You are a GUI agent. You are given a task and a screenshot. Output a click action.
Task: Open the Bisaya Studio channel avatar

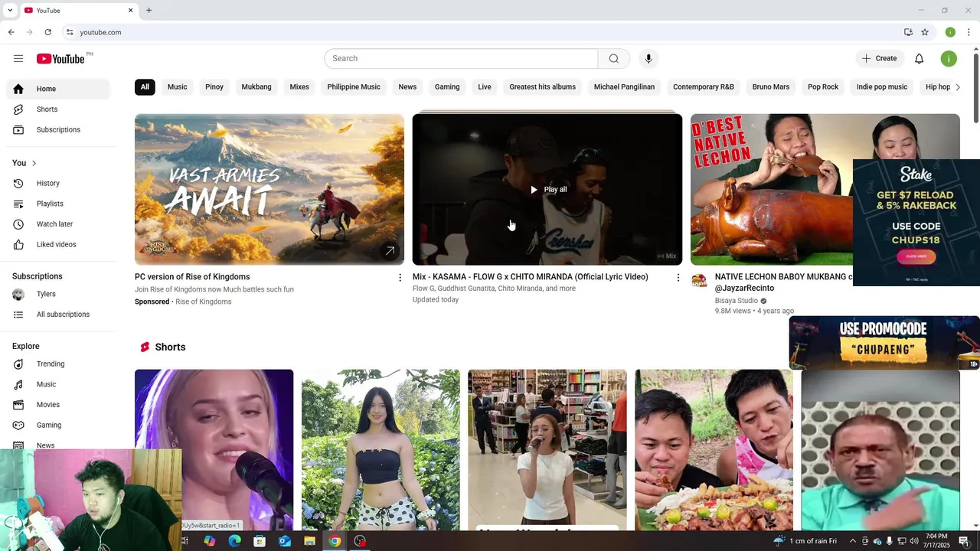tap(699, 281)
